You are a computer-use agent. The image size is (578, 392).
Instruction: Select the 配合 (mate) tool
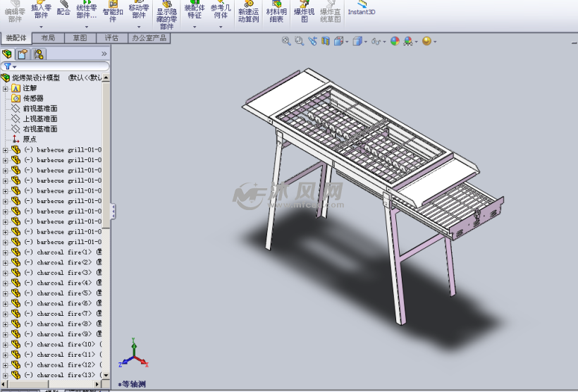click(63, 8)
